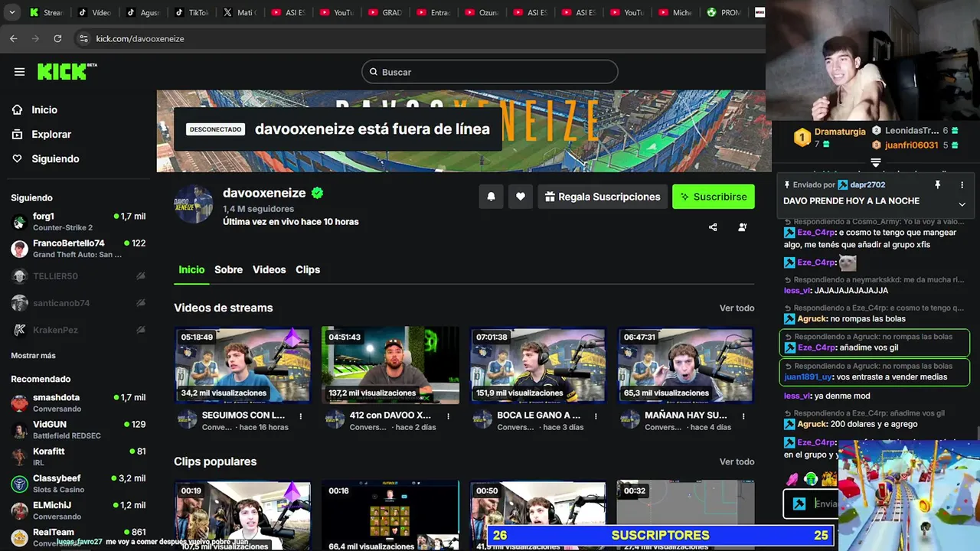Click Ver todo for Videos de streams

point(737,308)
